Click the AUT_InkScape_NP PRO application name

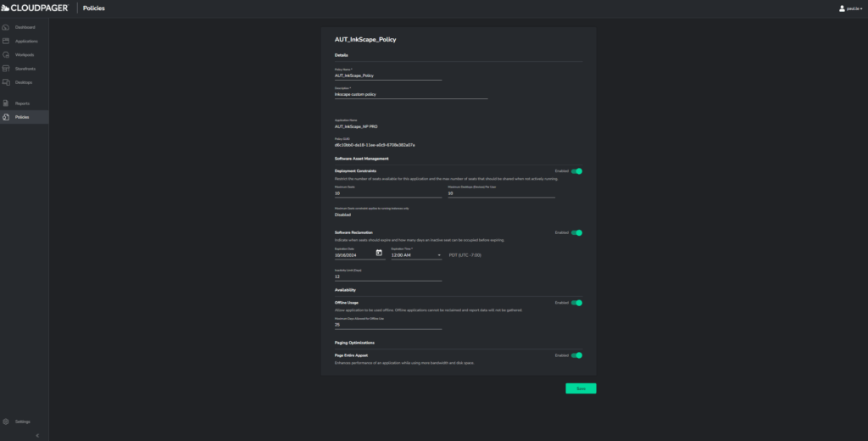(x=356, y=127)
